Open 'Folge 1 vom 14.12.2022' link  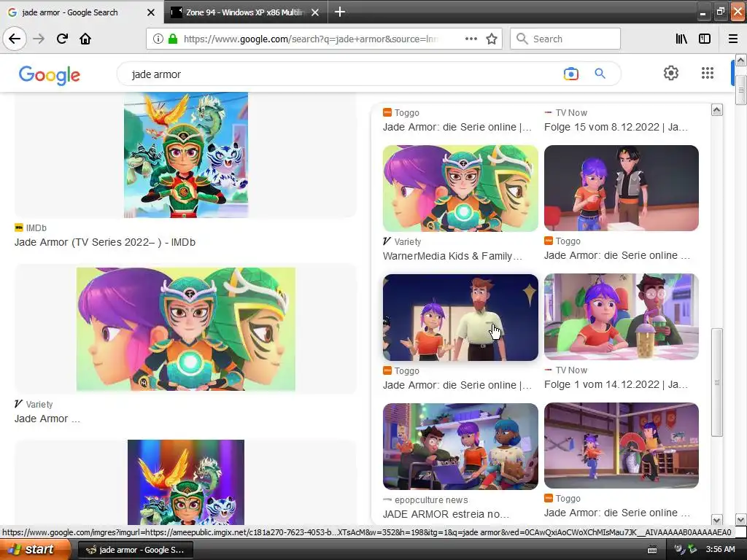[x=616, y=384]
